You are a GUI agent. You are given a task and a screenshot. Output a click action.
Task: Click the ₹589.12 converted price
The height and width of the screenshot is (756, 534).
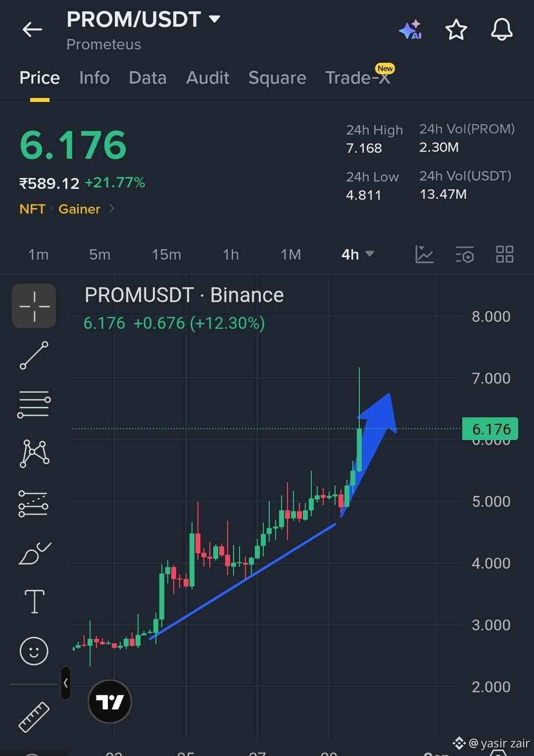[49, 183]
